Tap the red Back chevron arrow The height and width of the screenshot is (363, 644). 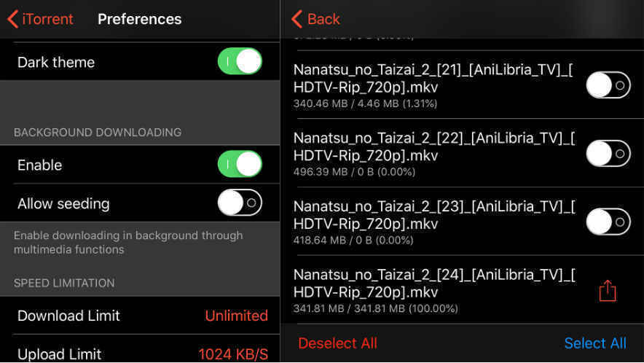pos(297,19)
